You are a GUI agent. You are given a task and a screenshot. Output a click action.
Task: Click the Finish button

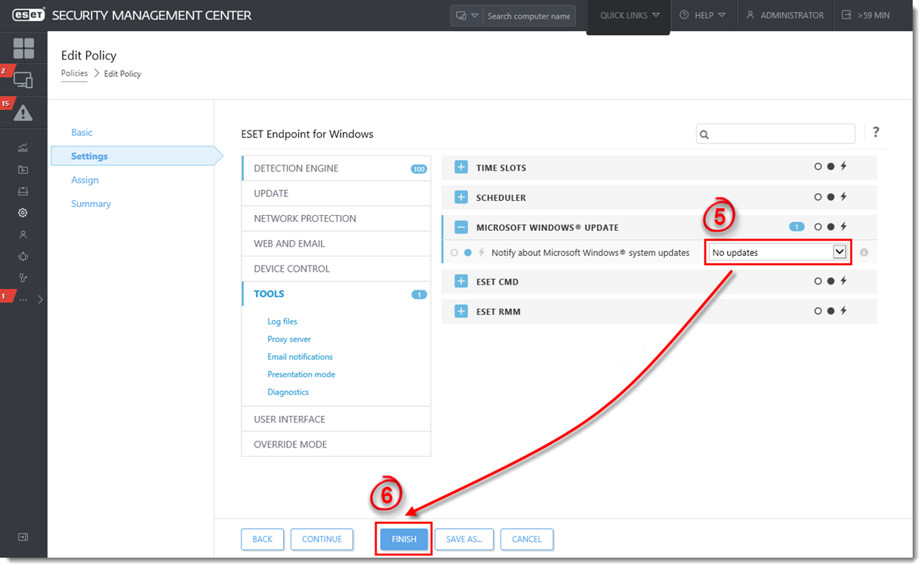404,539
